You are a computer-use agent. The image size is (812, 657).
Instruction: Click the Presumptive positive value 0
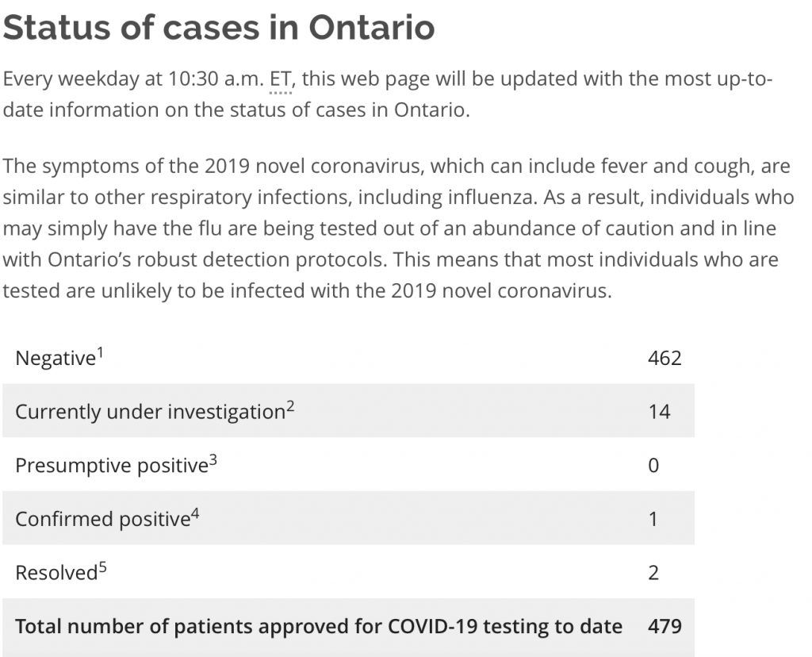click(x=653, y=465)
